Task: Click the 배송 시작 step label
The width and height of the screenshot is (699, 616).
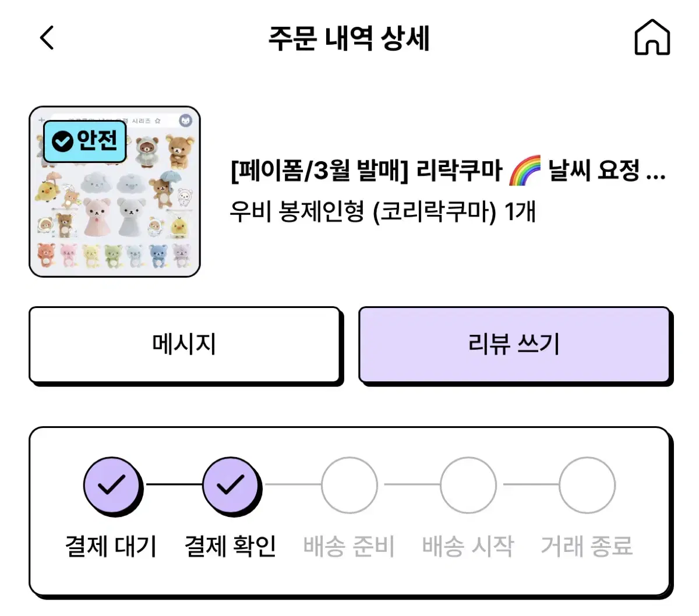Action: point(468,547)
